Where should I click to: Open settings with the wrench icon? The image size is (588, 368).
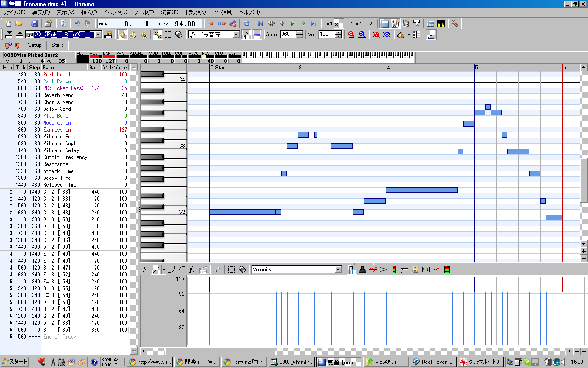tap(455, 23)
